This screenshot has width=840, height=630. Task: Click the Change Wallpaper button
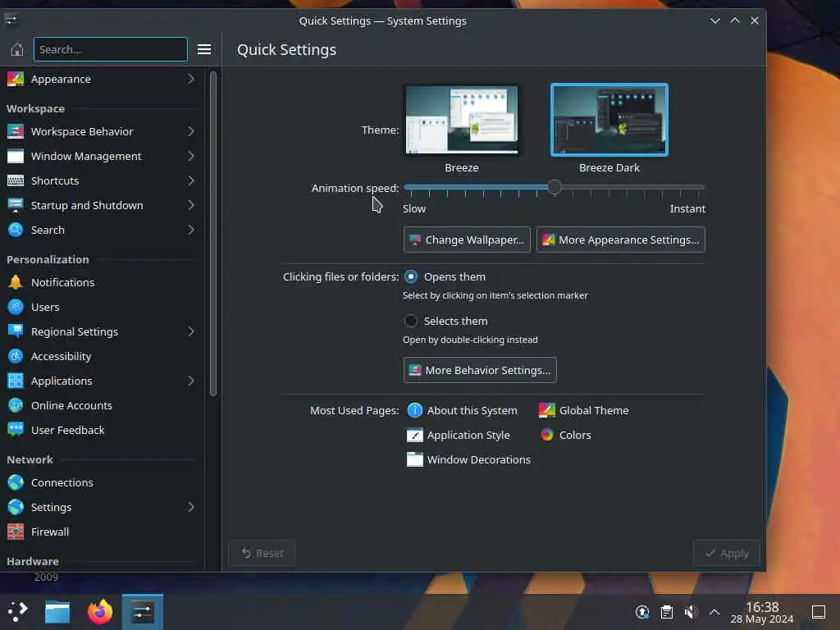pos(467,240)
